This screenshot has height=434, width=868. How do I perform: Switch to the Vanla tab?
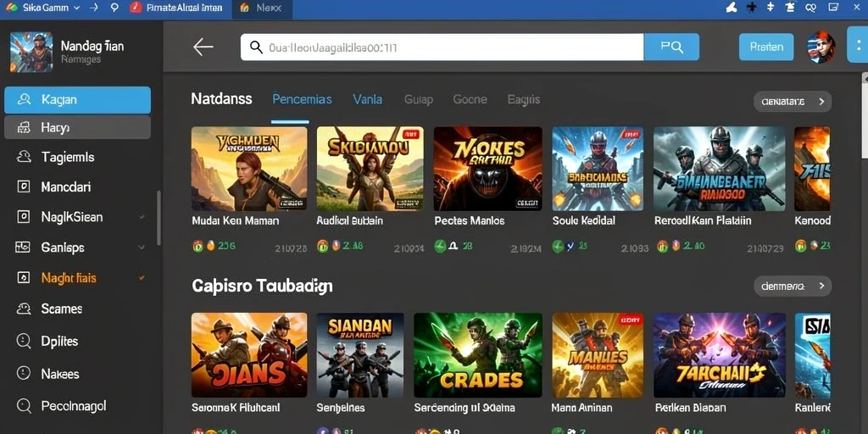368,100
